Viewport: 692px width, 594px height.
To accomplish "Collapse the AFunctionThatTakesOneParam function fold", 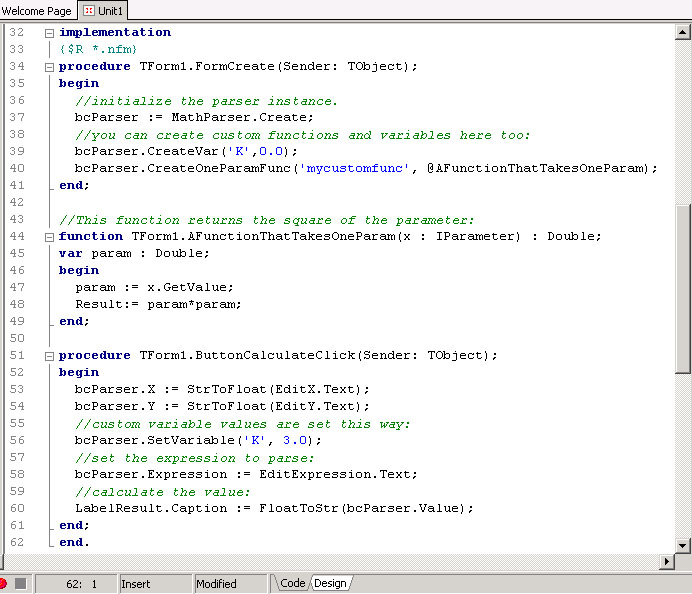I will [x=49, y=236].
